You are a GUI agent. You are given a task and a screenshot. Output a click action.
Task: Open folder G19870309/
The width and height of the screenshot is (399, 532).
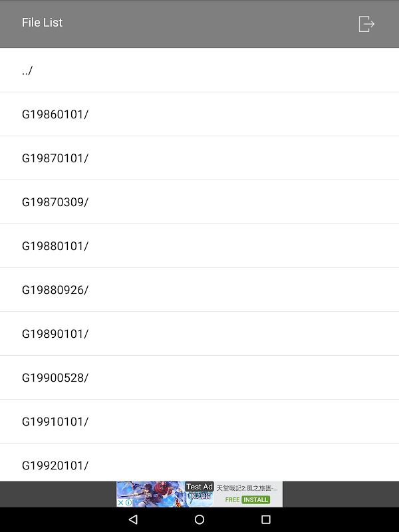point(199,202)
